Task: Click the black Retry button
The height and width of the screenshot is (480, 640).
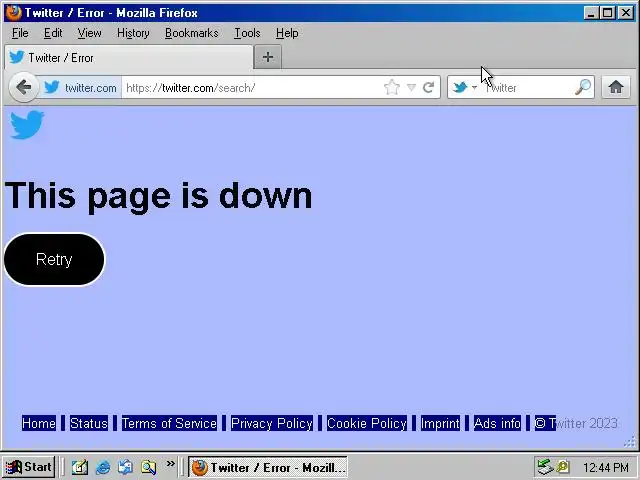Action: tap(54, 259)
